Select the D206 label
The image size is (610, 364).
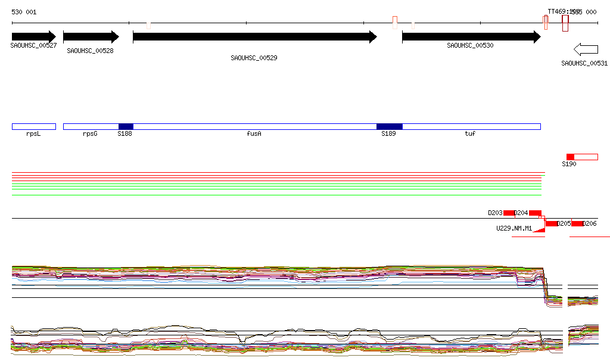pyautogui.click(x=590, y=224)
